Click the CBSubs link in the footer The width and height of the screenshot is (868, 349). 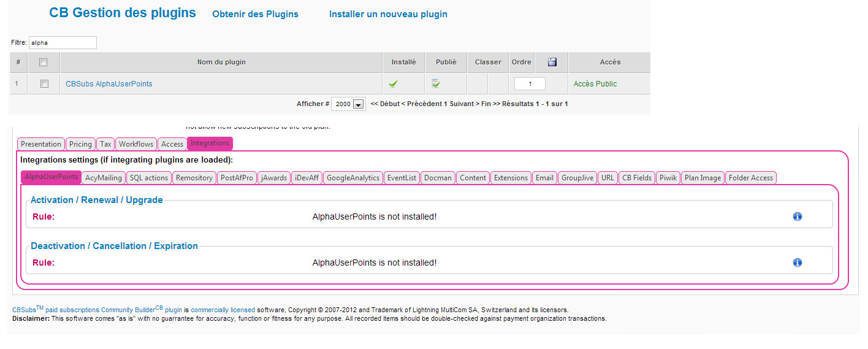(24, 310)
